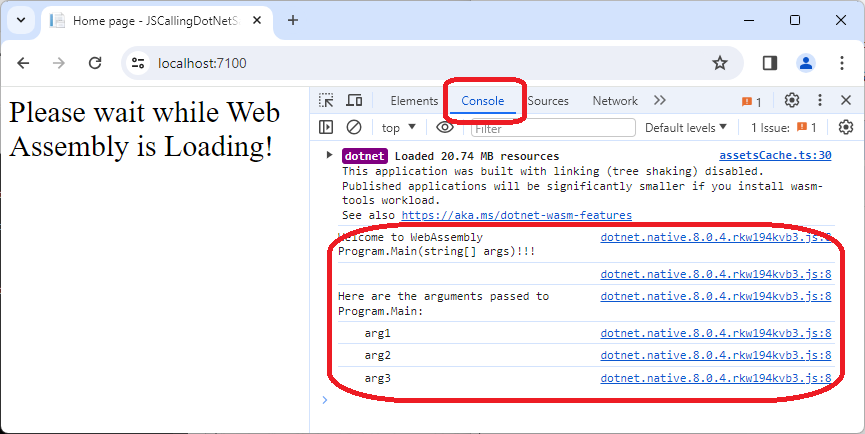
Task: Open the Chrome profile avatar
Action: (x=806, y=63)
